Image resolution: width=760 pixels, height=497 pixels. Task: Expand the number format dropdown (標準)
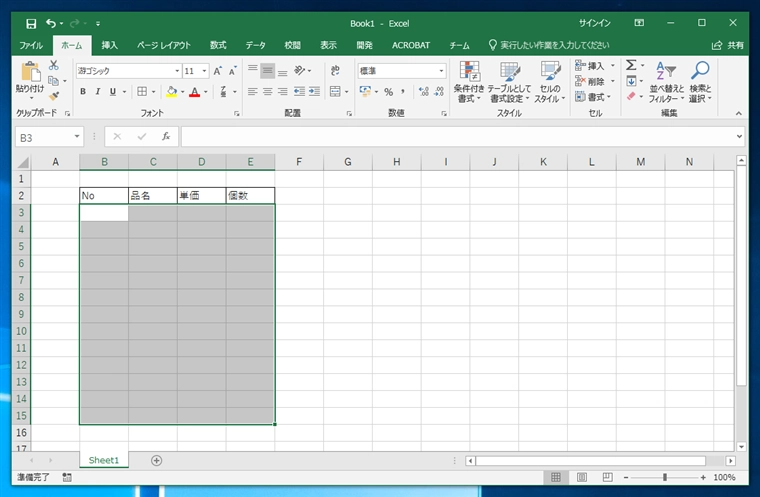[441, 71]
